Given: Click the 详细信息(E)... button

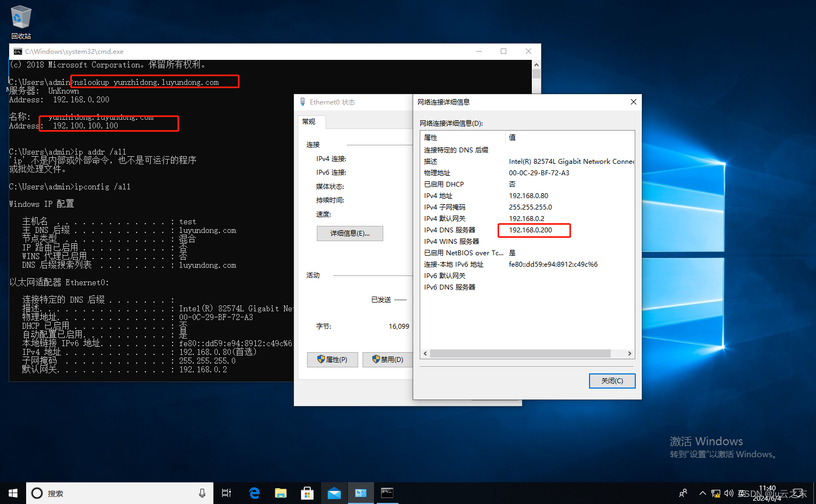Looking at the screenshot, I should pos(349,233).
